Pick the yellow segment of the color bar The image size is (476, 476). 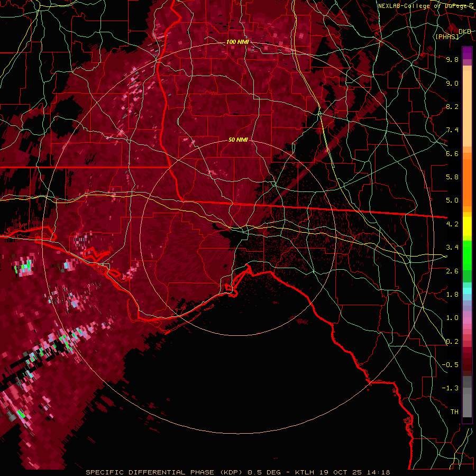pyautogui.click(x=467, y=226)
